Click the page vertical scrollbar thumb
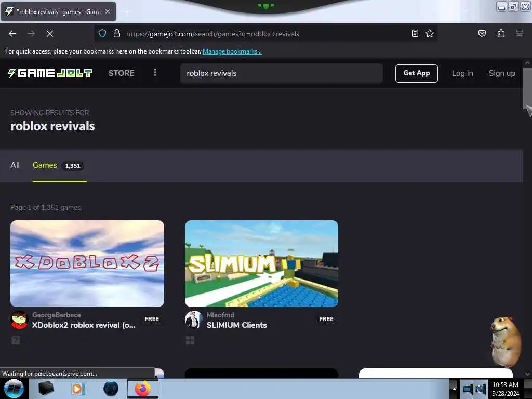Viewport: 532px width, 399px height. coord(527,88)
